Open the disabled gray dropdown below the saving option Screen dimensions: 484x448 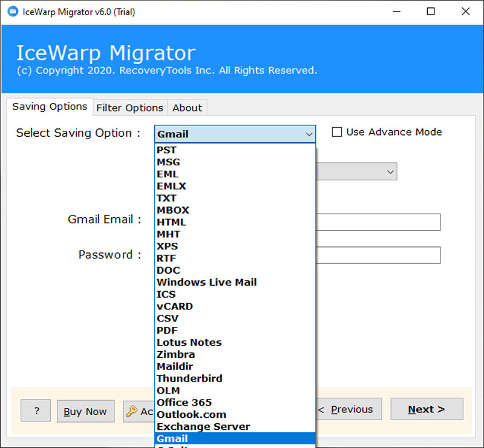[x=356, y=171]
